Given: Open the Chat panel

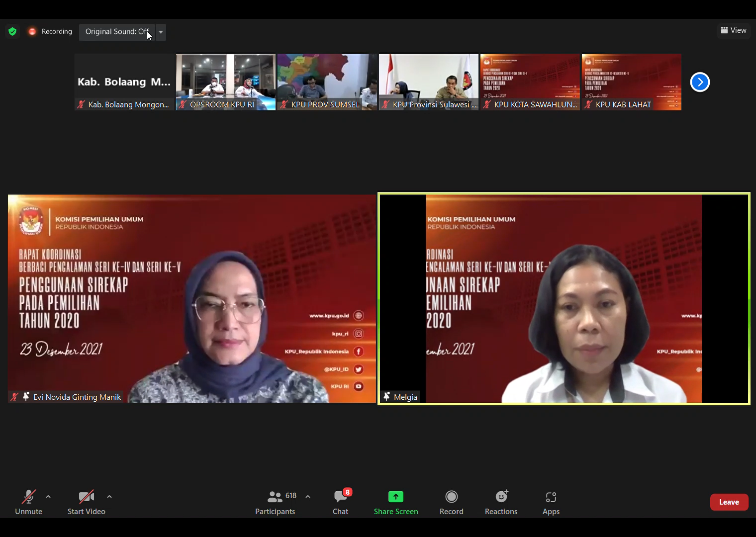Looking at the screenshot, I should pos(341,502).
